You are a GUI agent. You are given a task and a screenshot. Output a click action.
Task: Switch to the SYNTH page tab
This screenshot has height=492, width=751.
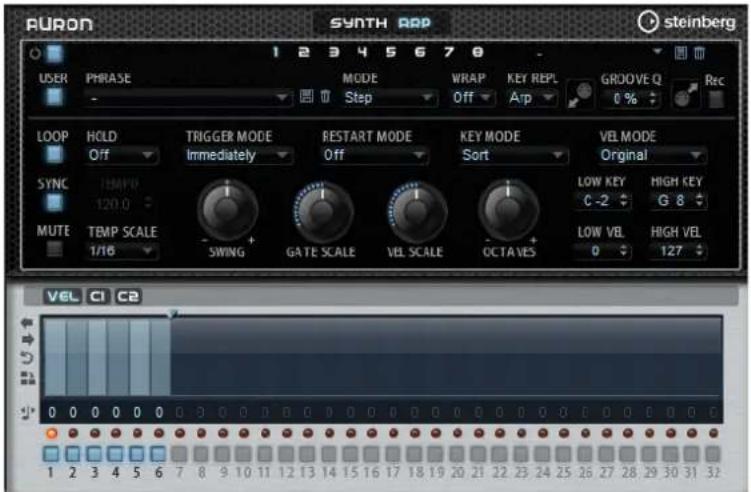pos(358,23)
